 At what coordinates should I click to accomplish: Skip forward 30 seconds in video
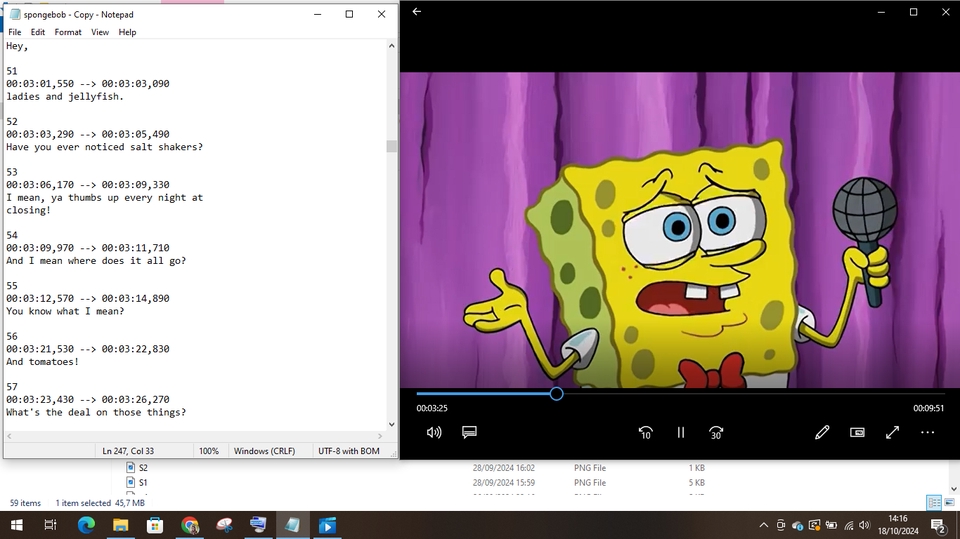tap(716, 432)
